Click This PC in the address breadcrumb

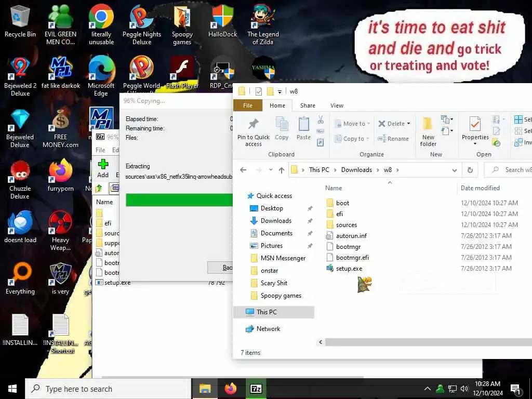[319, 170]
